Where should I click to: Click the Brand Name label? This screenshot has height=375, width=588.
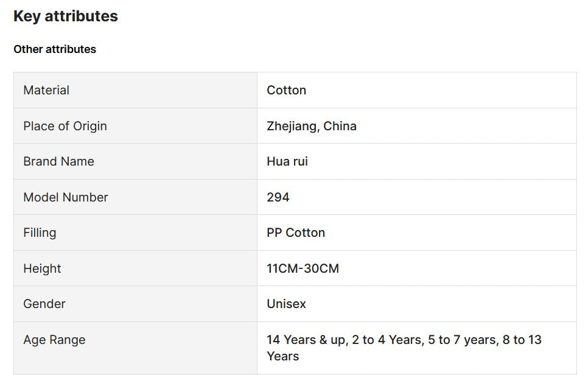[x=58, y=161]
